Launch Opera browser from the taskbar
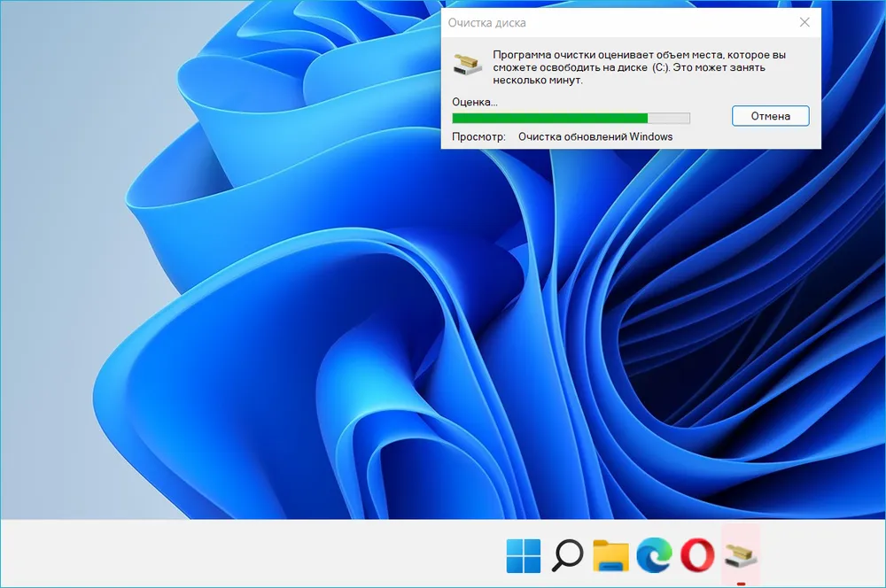This screenshot has height=588, width=886. point(697,555)
